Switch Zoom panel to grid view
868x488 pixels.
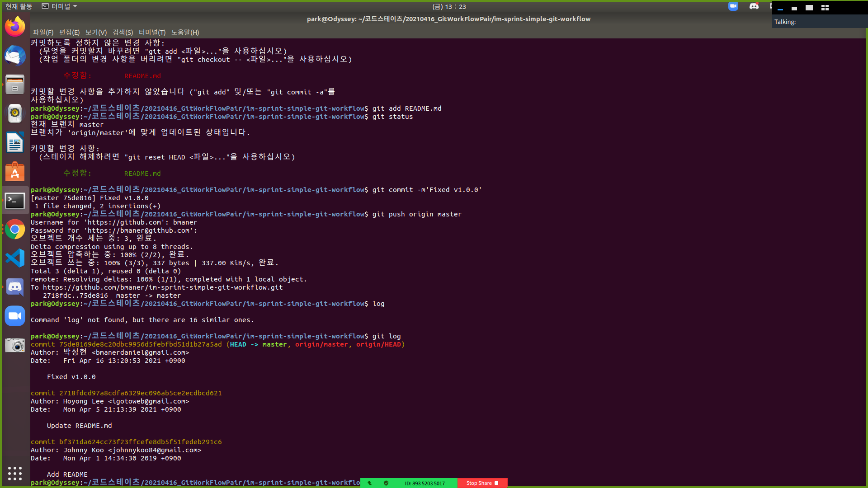pyautogui.click(x=825, y=8)
